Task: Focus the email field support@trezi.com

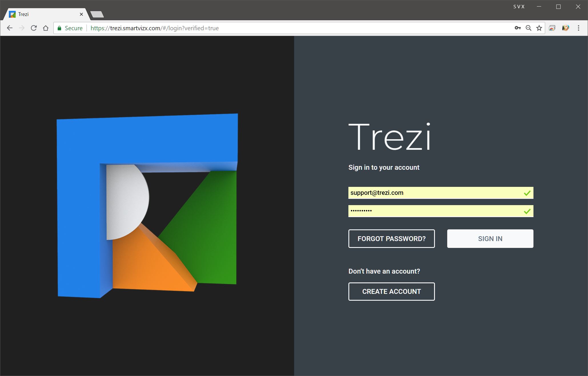Action: coord(434,193)
